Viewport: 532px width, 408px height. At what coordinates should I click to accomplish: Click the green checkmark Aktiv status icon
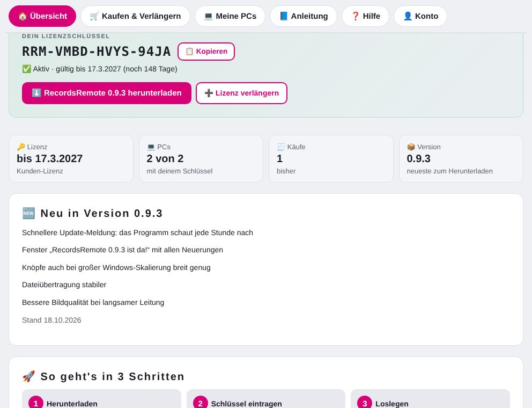coord(26,69)
